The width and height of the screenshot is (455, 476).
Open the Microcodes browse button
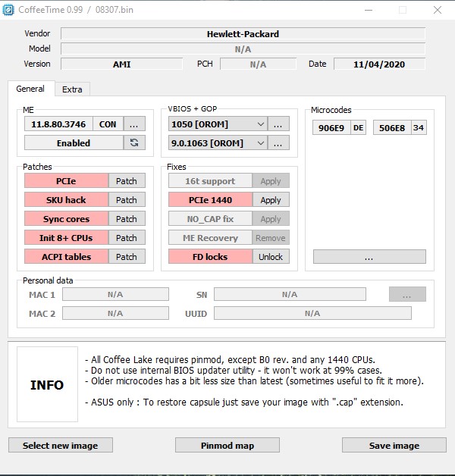tap(369, 257)
